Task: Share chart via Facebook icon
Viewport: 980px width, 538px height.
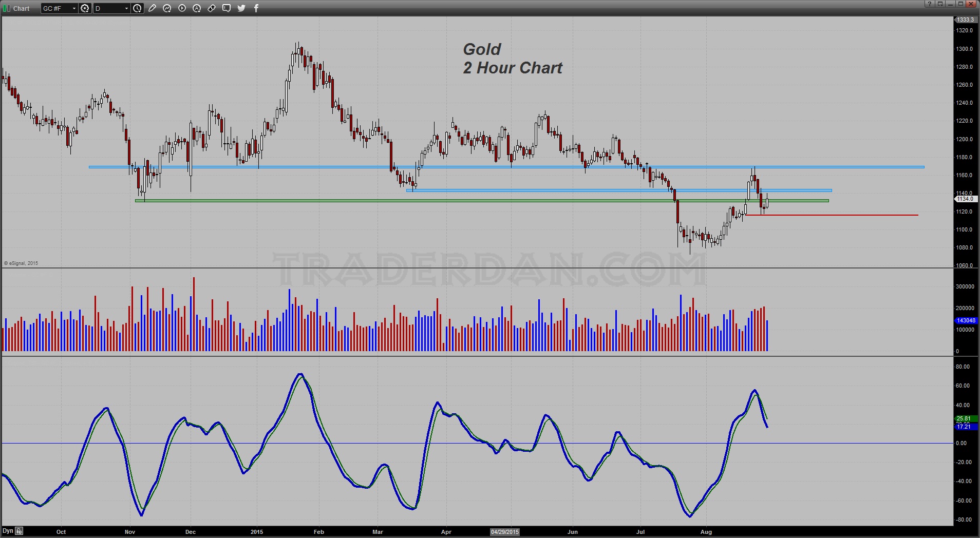Action: point(256,8)
